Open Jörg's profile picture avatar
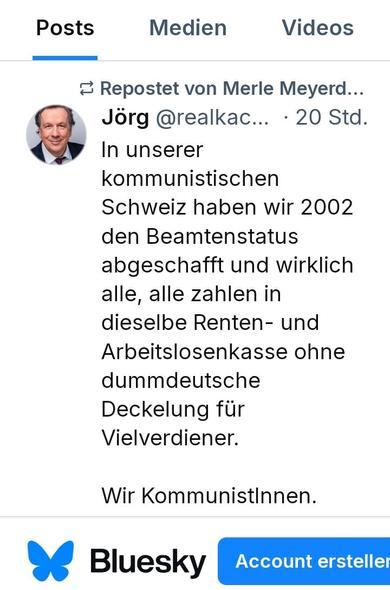 click(x=56, y=135)
